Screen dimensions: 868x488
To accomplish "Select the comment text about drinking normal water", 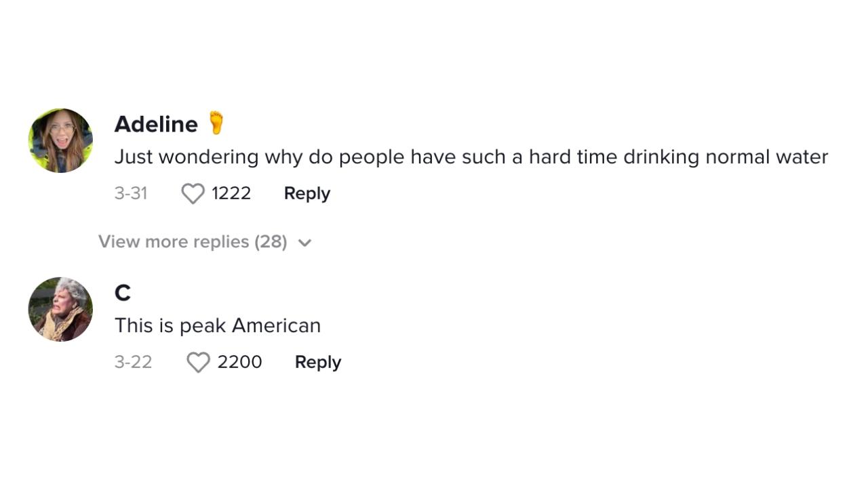I will point(471,157).
